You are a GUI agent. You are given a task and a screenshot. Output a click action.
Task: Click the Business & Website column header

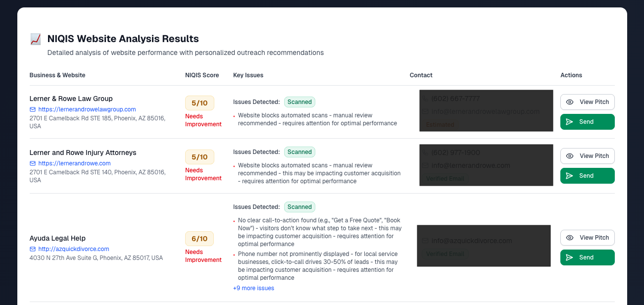click(x=57, y=75)
